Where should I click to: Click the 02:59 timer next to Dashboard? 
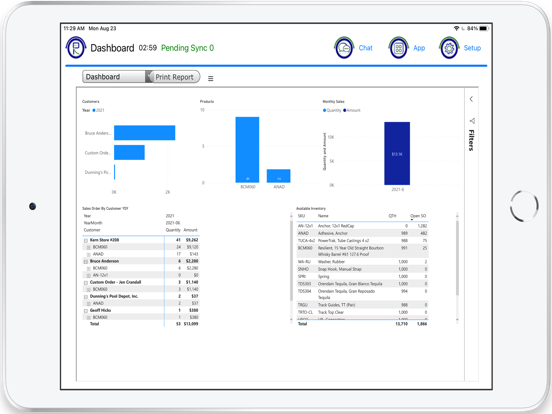(148, 48)
